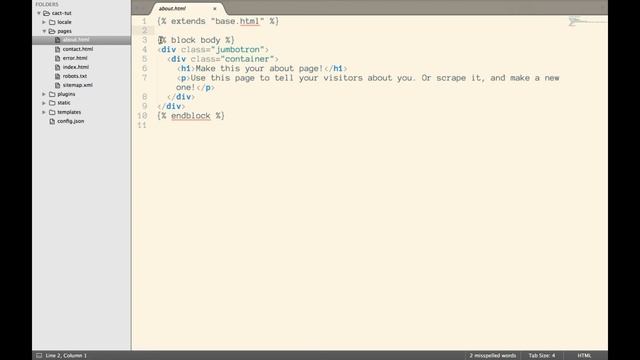The width and height of the screenshot is (640, 360).
Task: Click the index.html file icon
Action: tap(58, 67)
